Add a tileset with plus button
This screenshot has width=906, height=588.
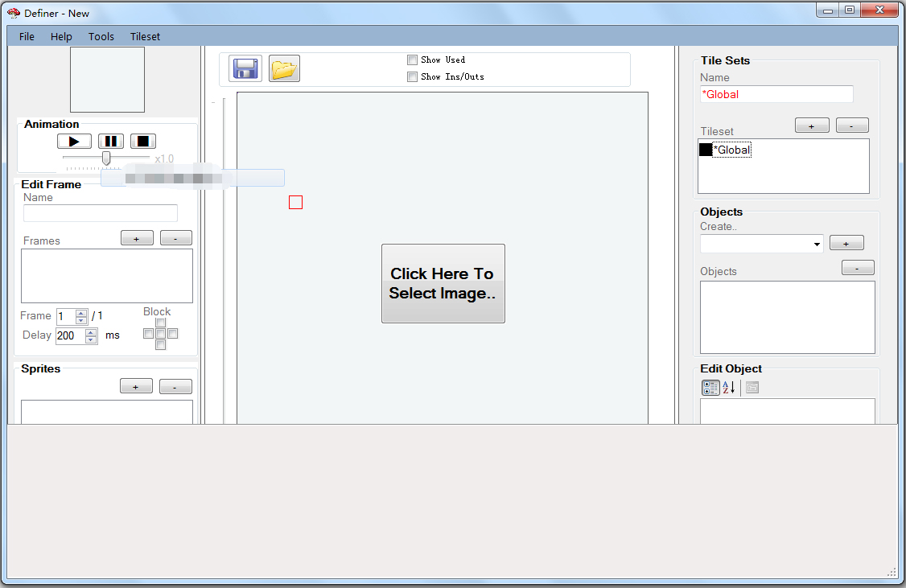(812, 125)
